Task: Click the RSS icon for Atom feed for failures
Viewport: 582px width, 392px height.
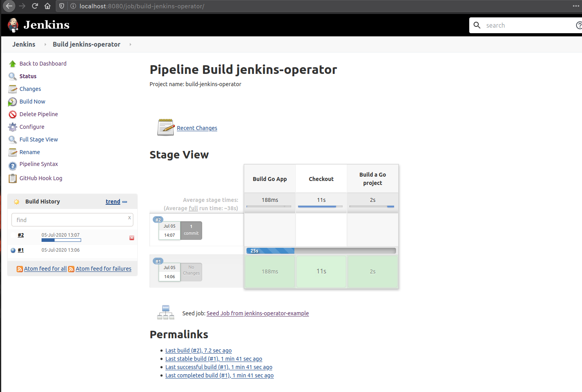Action: (71, 269)
